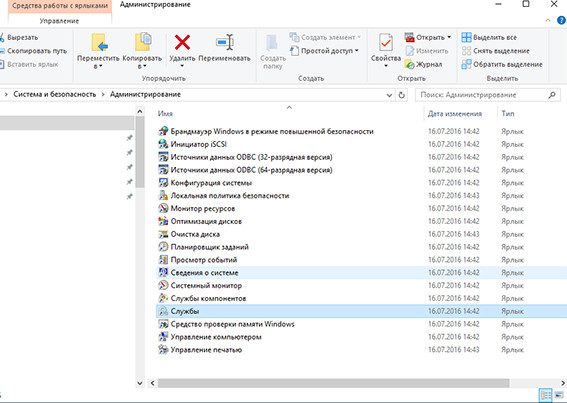This screenshot has width=567, height=403.
Task: Select the Локальная политика безопасности icon
Action: [x=163, y=195]
